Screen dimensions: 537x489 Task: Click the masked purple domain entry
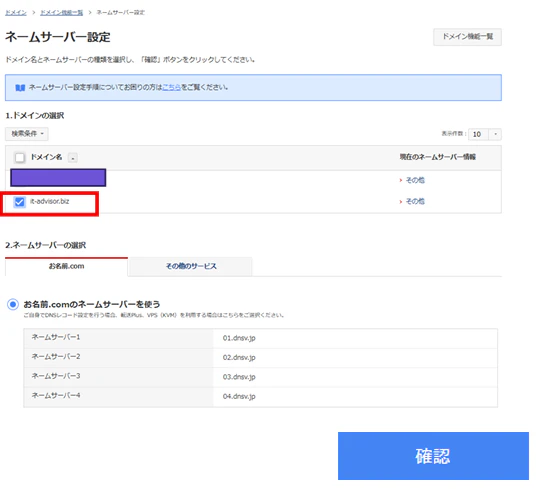point(58,178)
